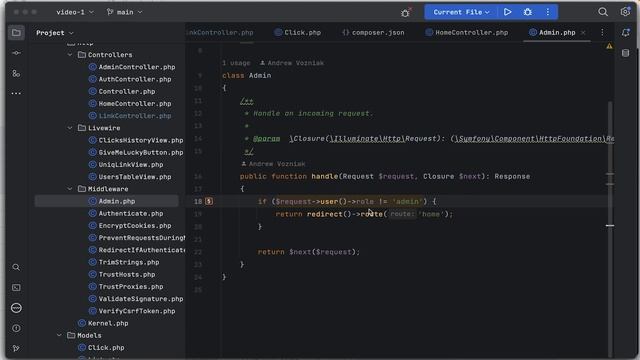Collapse the Models folder
This screenshot has width=640, height=360.
pos(59,336)
